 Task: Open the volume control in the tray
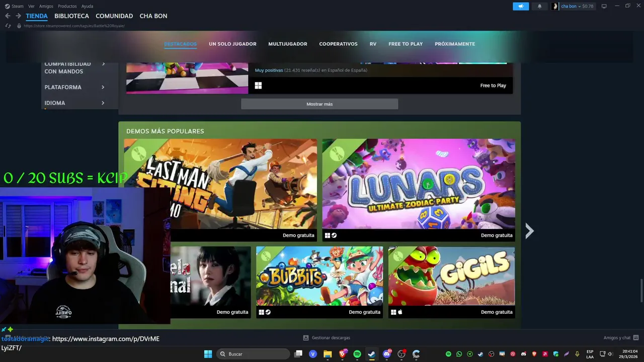pos(610,354)
